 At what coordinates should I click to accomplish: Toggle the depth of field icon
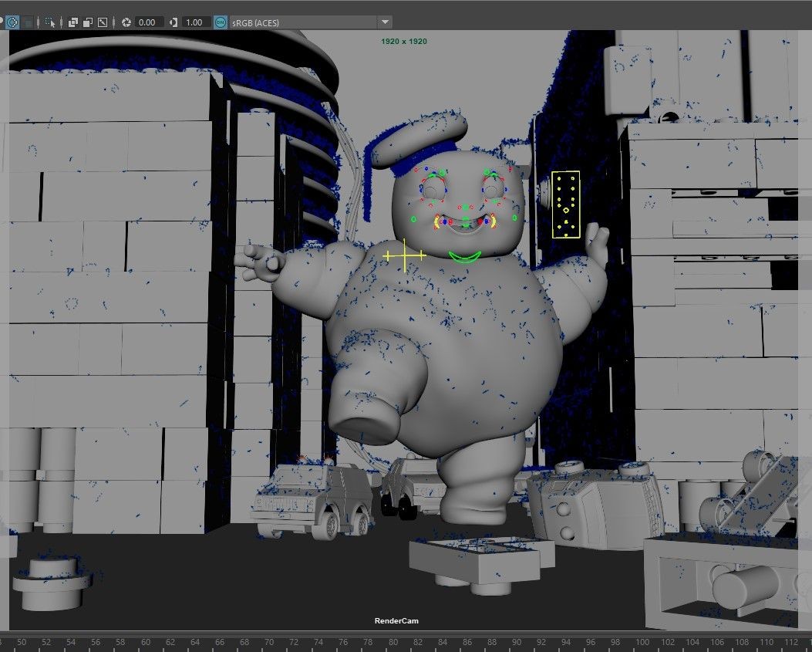[27, 22]
